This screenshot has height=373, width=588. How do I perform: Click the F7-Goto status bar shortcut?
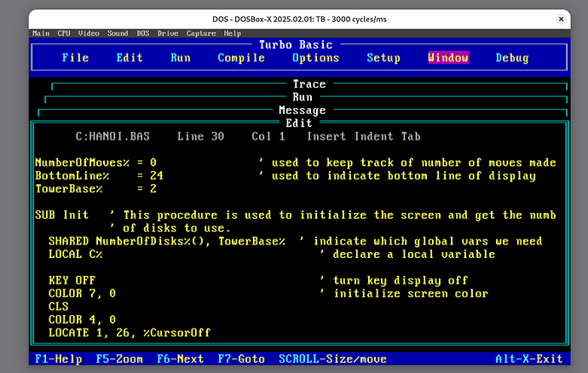pyautogui.click(x=241, y=359)
